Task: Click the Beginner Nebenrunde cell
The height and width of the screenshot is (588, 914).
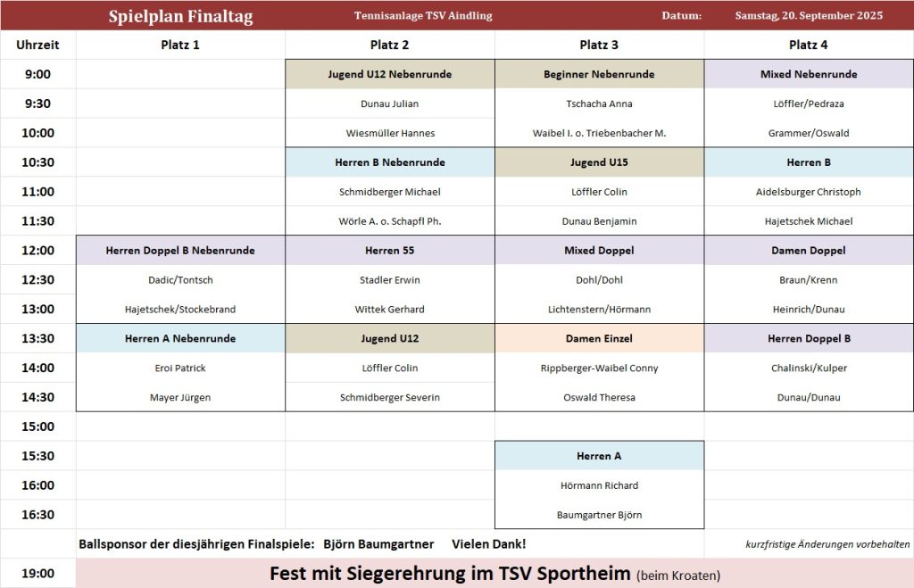Action: (x=599, y=74)
